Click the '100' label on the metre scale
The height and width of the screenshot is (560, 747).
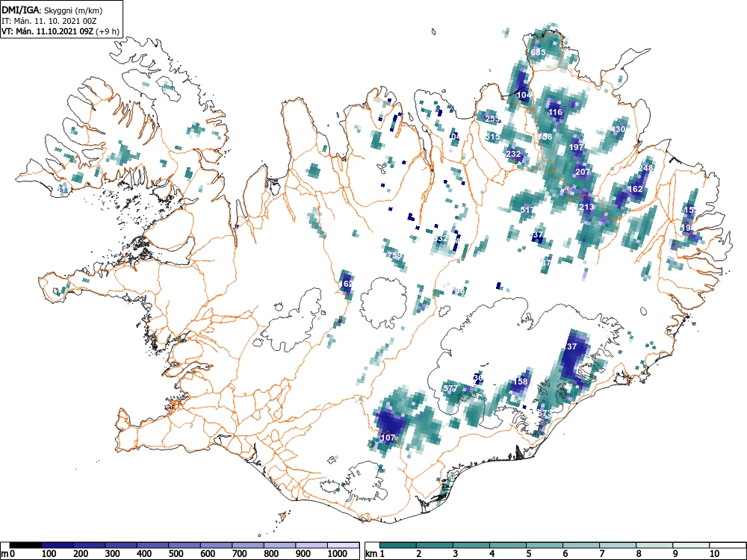pos(49,554)
